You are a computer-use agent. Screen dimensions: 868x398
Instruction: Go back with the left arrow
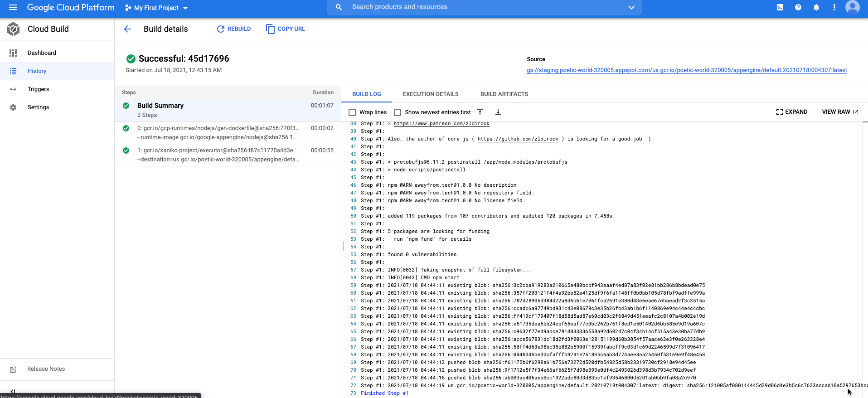click(127, 29)
